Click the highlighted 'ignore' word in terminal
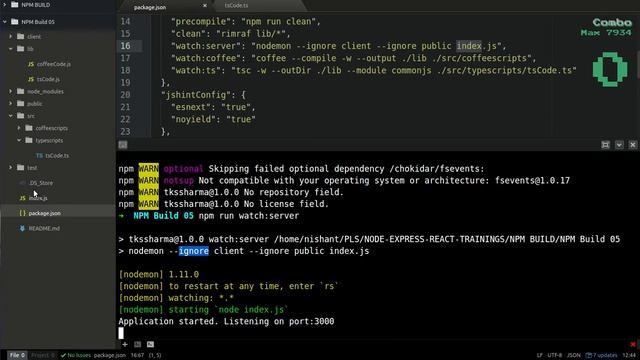The image size is (640, 360). (193, 251)
